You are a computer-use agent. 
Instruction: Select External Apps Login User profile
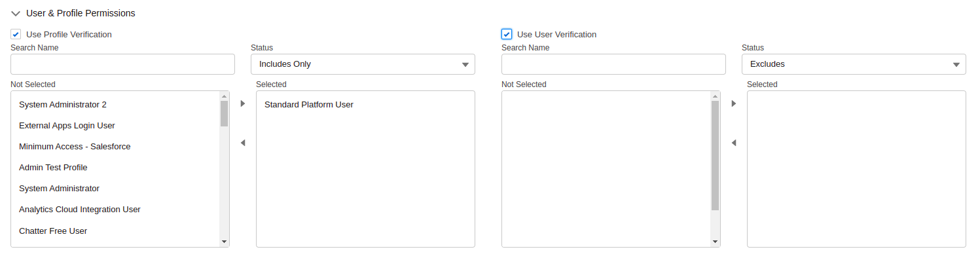(67, 126)
